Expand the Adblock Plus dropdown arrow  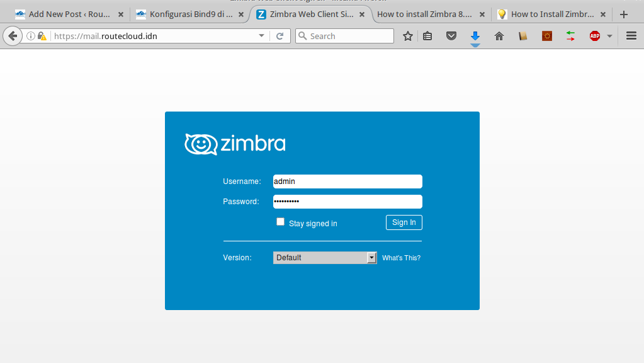tap(609, 36)
